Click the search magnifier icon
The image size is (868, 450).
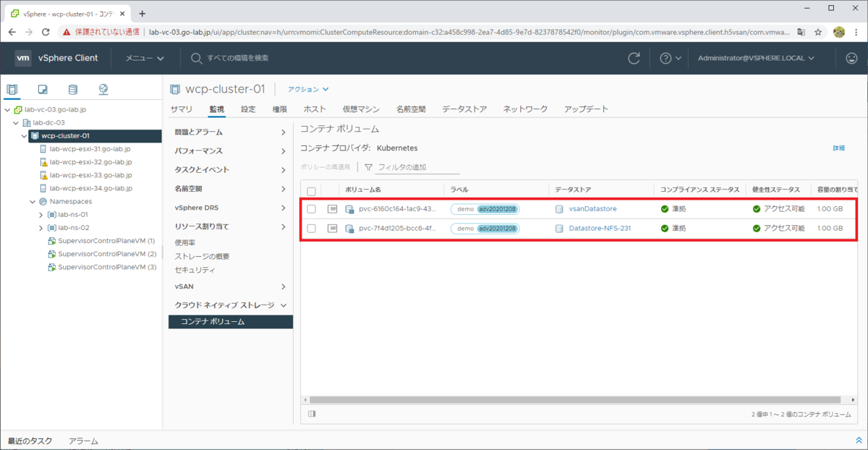[196, 58]
